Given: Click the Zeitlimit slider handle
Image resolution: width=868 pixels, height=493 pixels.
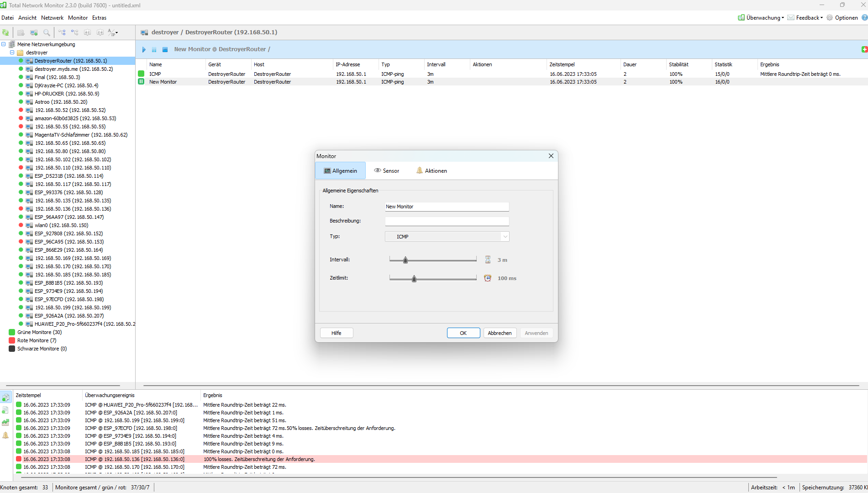Looking at the screenshot, I should (x=414, y=278).
